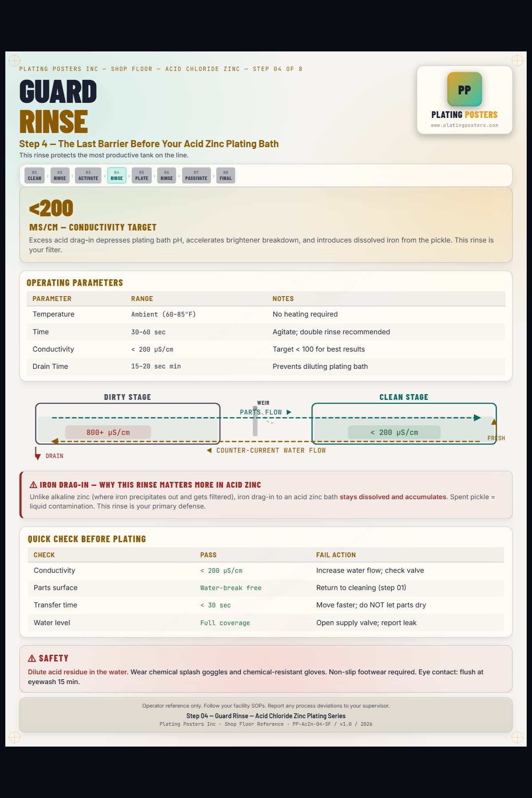Screen dimensions: 532x798
Task: Select the 07 PASSIVATE step chip
Action: pos(196,175)
